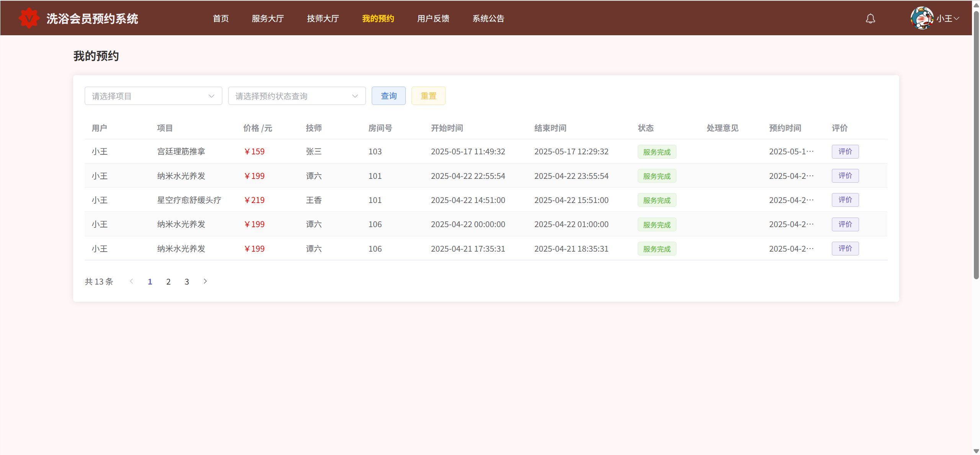This screenshot has height=455, width=980.
Task: Navigate to 首页 home menu
Action: click(x=220, y=18)
